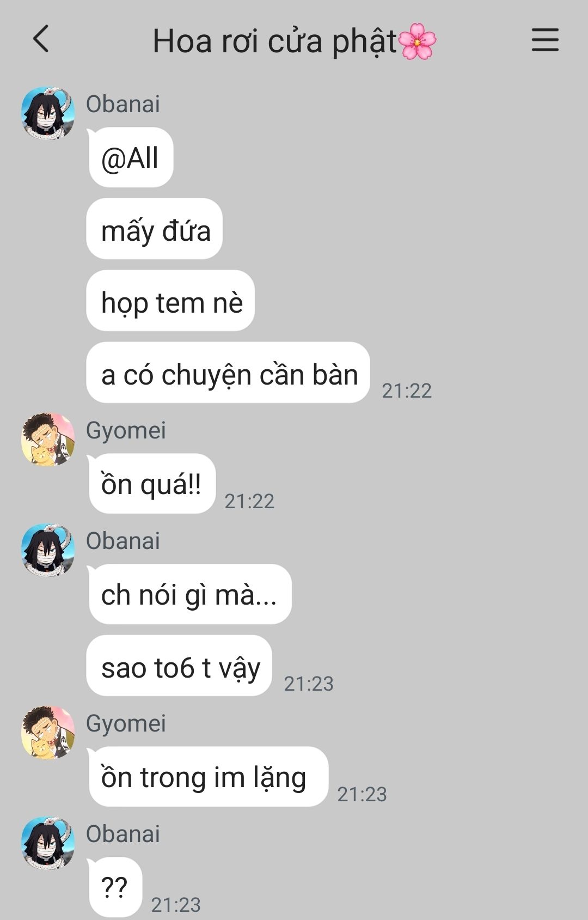Tap the cherry blossom emoji in the title

coord(418,41)
